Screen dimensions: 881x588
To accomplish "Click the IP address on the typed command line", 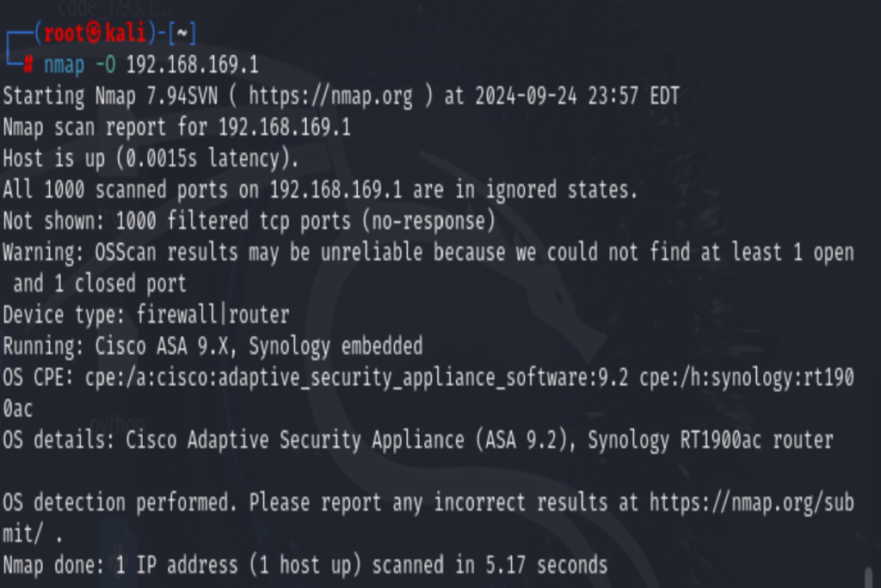I will pyautogui.click(x=193, y=65).
